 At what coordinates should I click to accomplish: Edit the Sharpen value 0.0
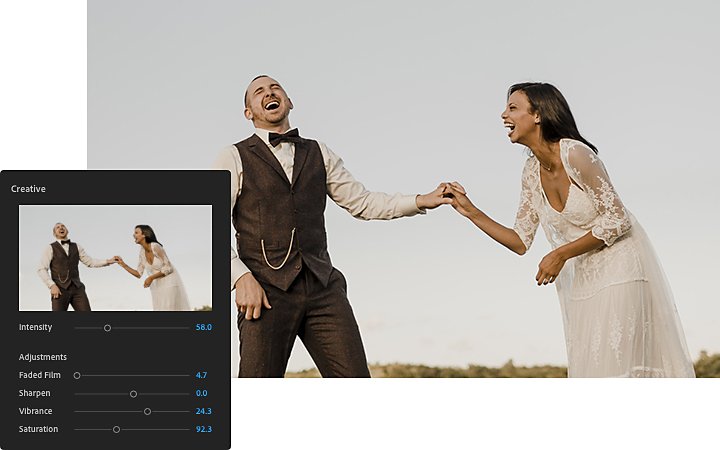point(201,393)
